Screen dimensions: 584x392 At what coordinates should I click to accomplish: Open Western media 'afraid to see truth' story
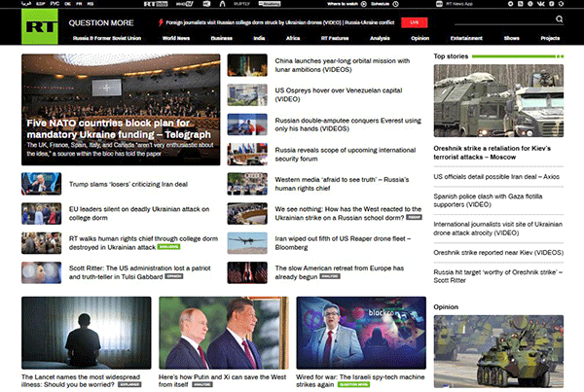[342, 184]
